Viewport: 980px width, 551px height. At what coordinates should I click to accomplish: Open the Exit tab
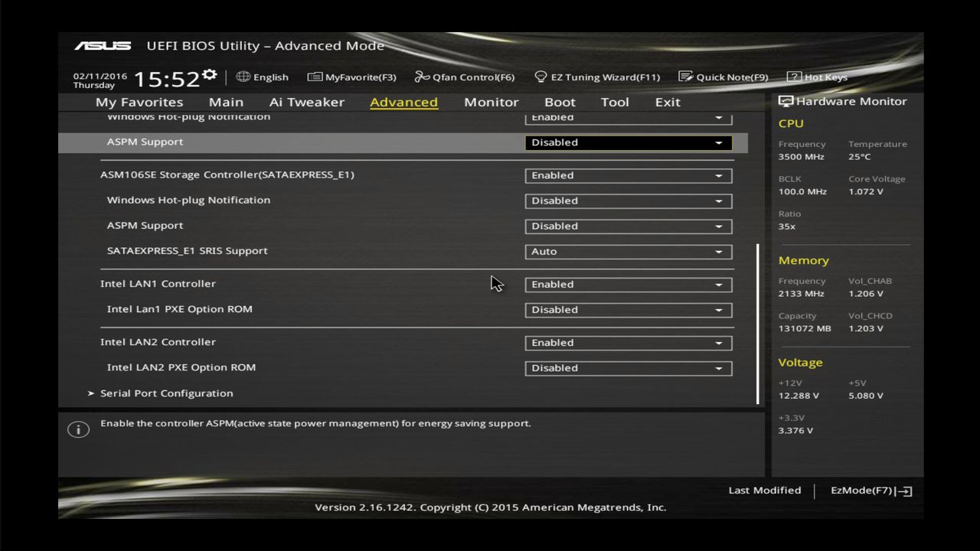(x=668, y=102)
